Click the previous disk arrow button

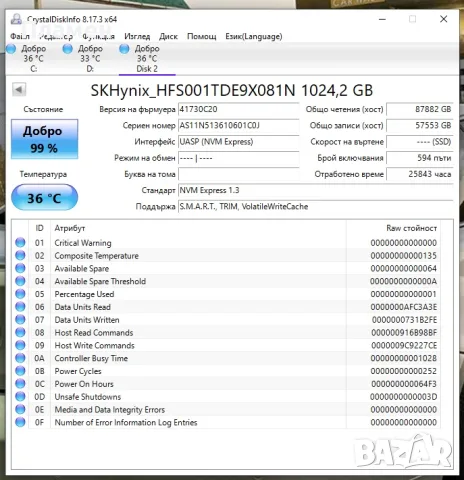[19, 89]
